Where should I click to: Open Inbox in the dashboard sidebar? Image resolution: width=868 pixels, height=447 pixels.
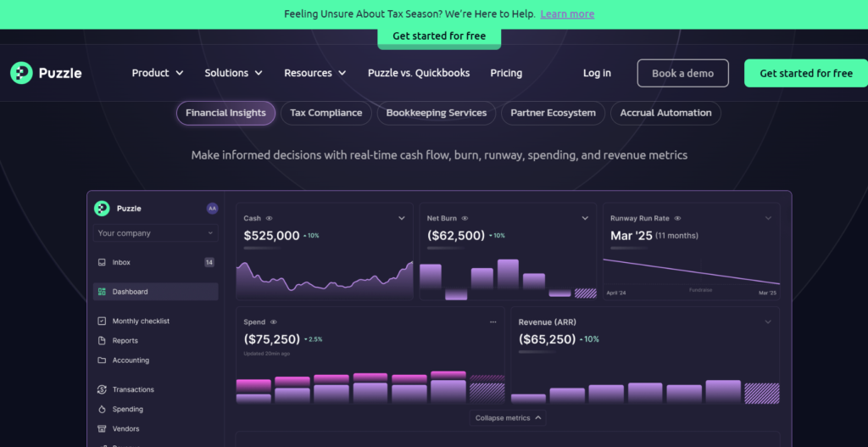coord(156,263)
